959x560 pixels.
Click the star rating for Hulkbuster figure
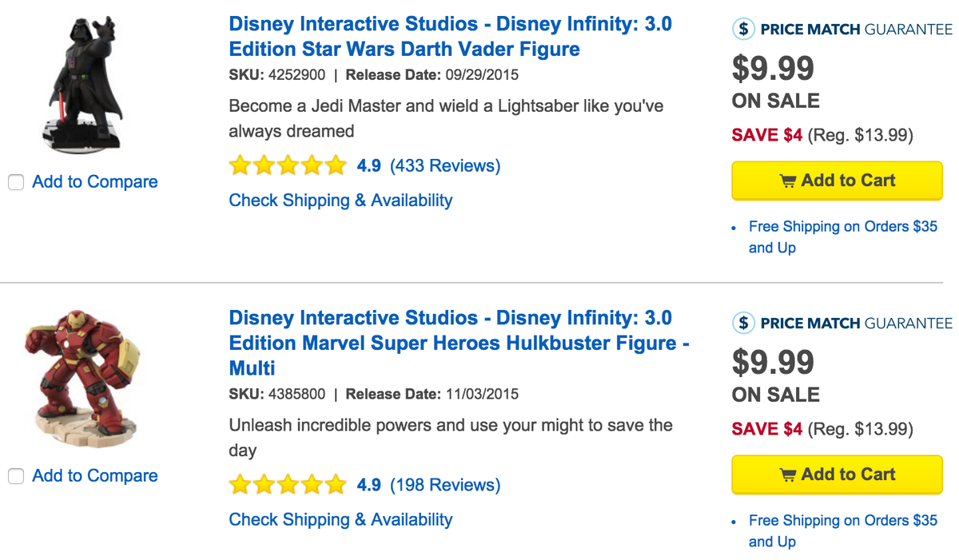pyautogui.click(x=288, y=485)
